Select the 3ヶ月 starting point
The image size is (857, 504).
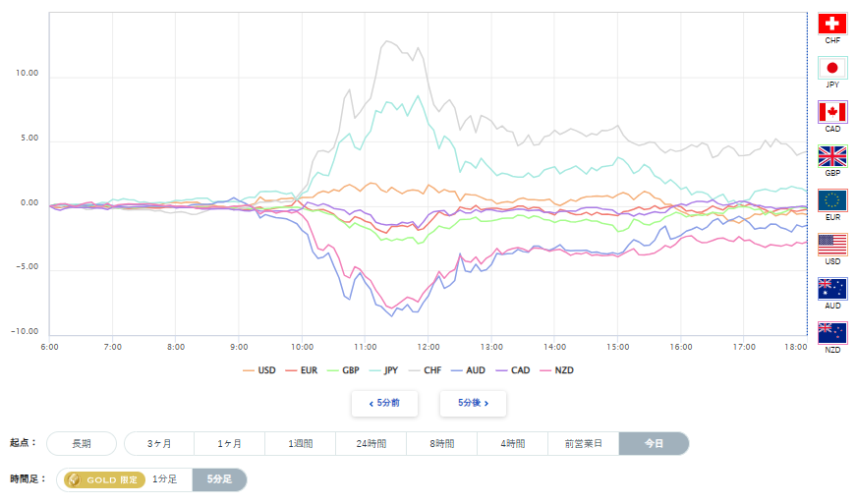[x=159, y=443]
